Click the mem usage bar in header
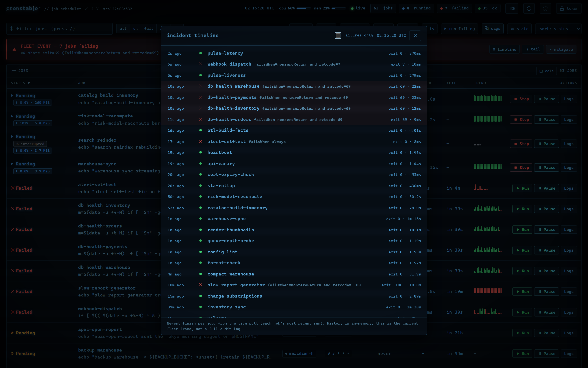 coord(339,8)
